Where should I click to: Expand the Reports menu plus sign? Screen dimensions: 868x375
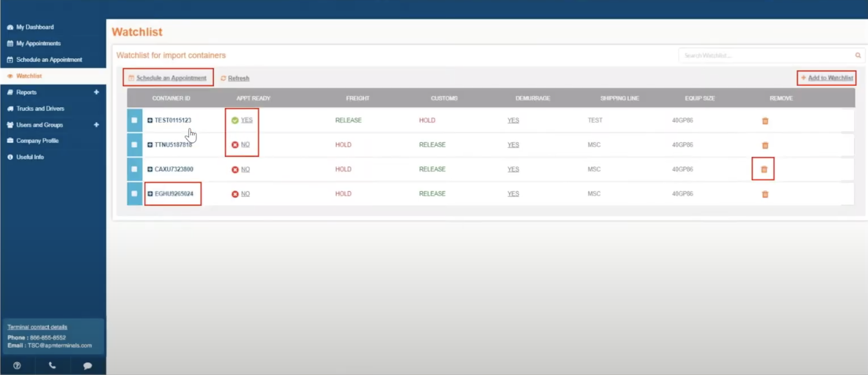coord(96,92)
